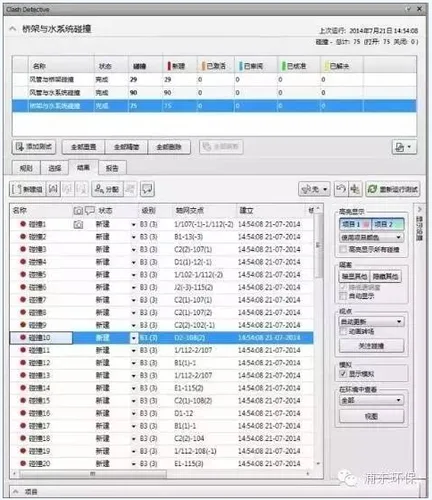The width and height of the screenshot is (432, 500).
Task: Click the viewpoint camera icon on 碰撞1 row
Action: [x=78, y=225]
